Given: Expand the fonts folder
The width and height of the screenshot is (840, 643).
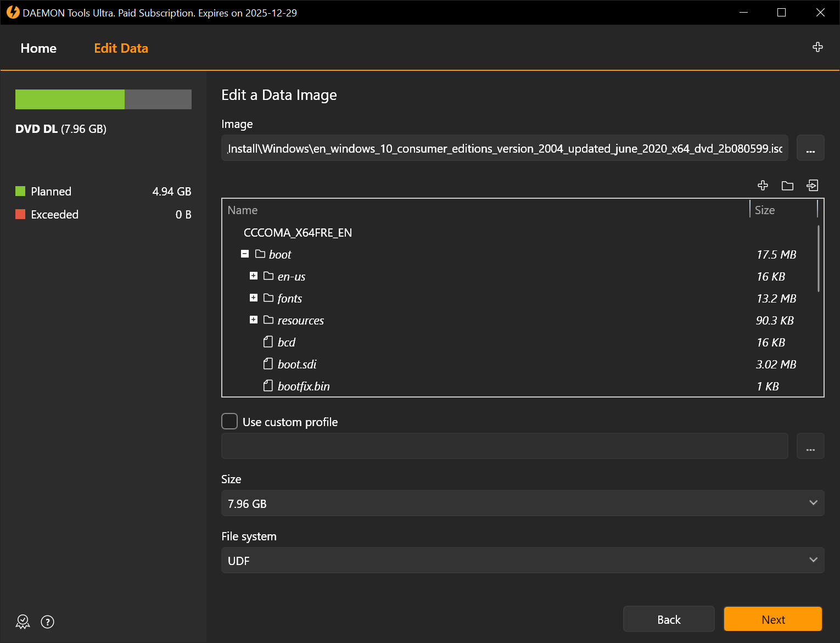Looking at the screenshot, I should (254, 298).
